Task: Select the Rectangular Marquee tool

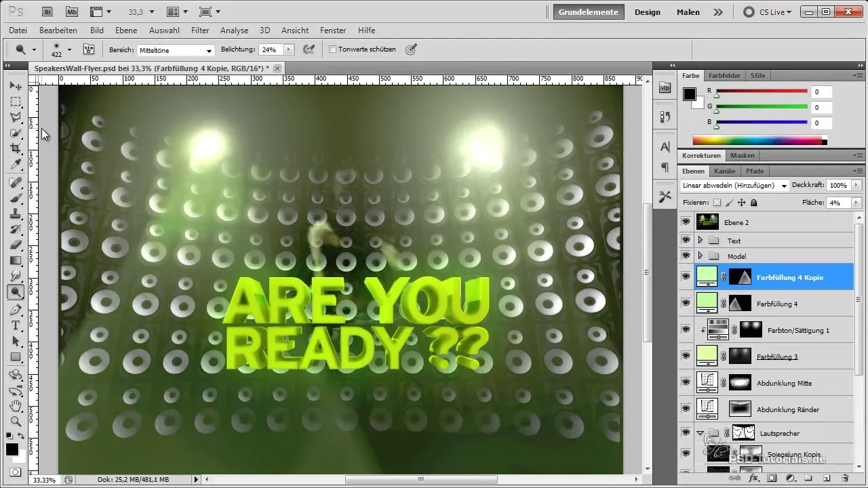Action: click(16, 102)
